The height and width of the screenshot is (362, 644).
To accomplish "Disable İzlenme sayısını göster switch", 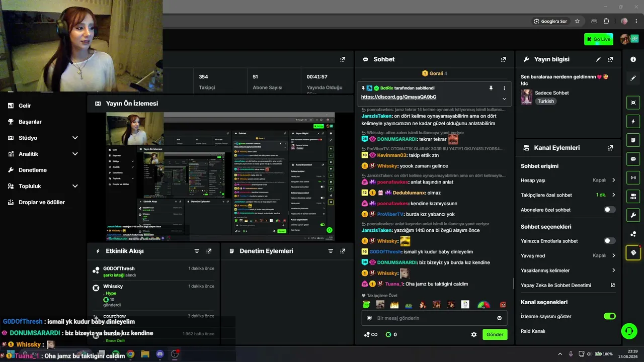I will (x=609, y=316).
